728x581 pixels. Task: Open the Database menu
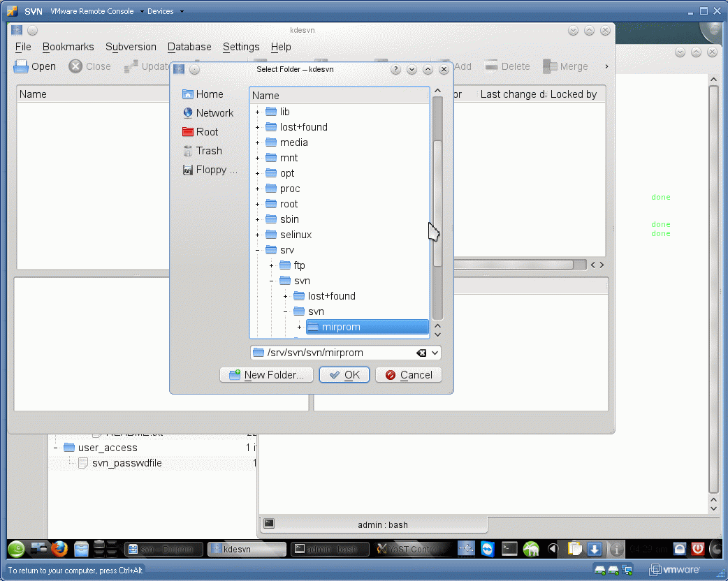[x=189, y=47]
